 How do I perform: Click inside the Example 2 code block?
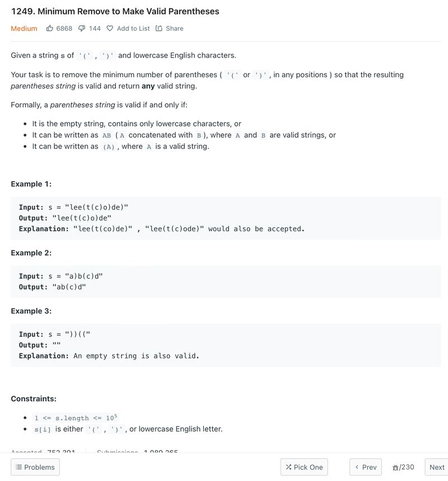pos(226,282)
